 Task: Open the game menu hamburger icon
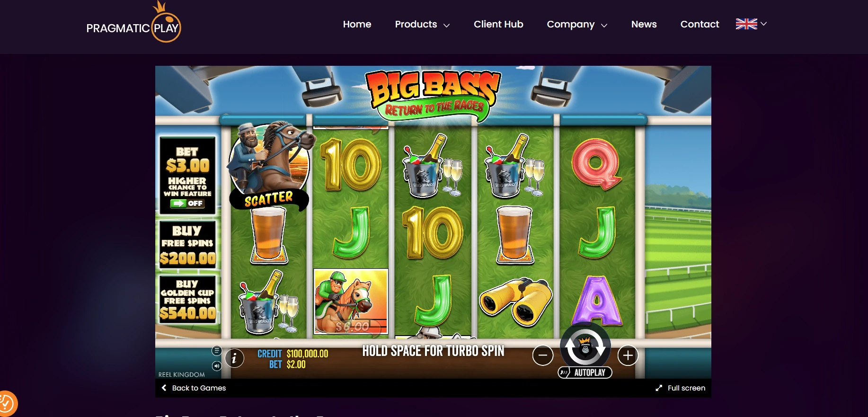pos(217,351)
